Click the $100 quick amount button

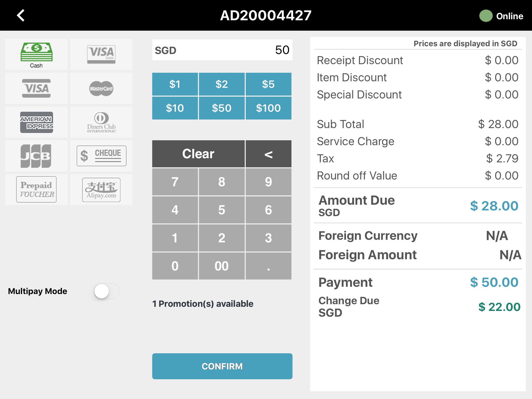pyautogui.click(x=269, y=108)
